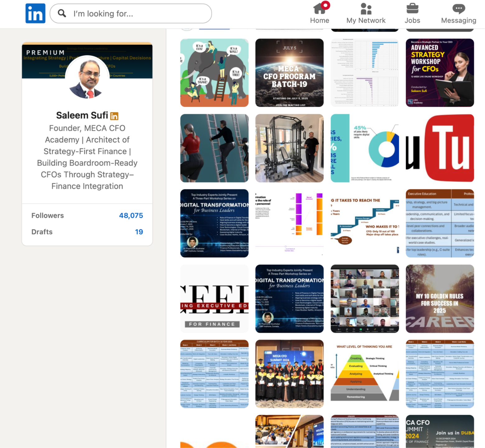
Task: Open the "What level of thinking" pyramid image
Action: tap(365, 374)
